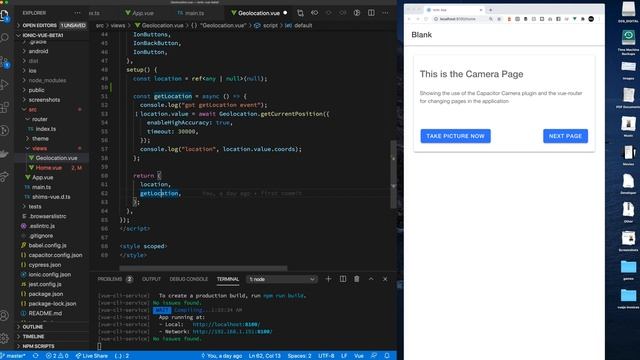
Task: Click the editor horizontal scrollbar
Action: pyautogui.click(x=203, y=268)
